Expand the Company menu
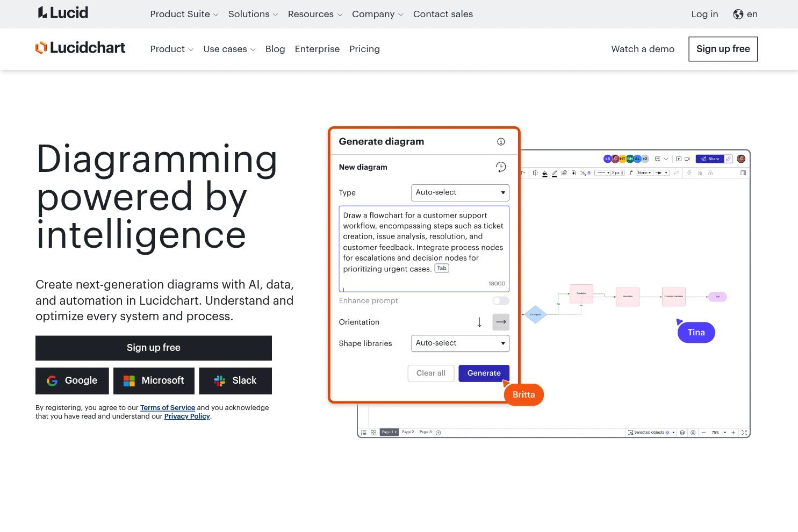798x532 pixels. coord(378,15)
